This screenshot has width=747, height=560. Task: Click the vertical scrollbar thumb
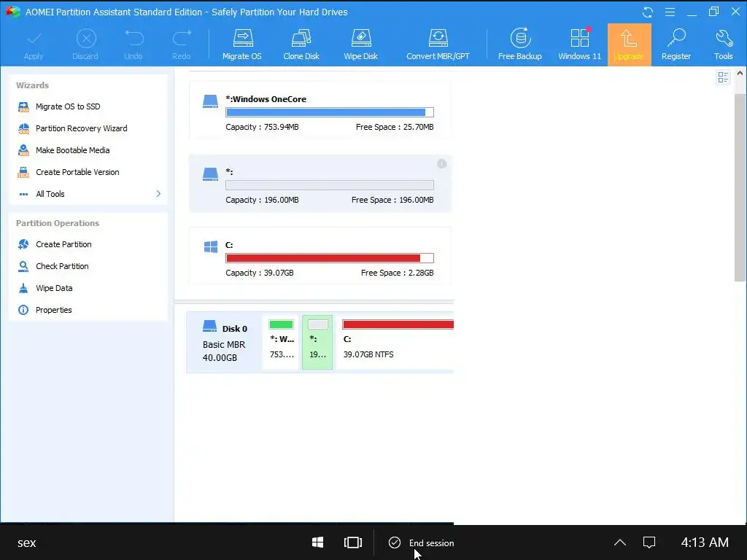click(x=740, y=187)
